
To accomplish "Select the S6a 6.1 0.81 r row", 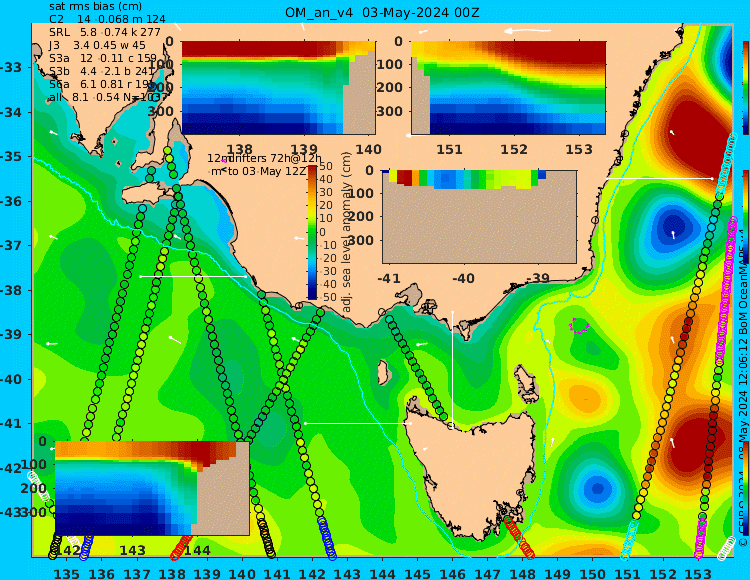I will click(103, 84).
